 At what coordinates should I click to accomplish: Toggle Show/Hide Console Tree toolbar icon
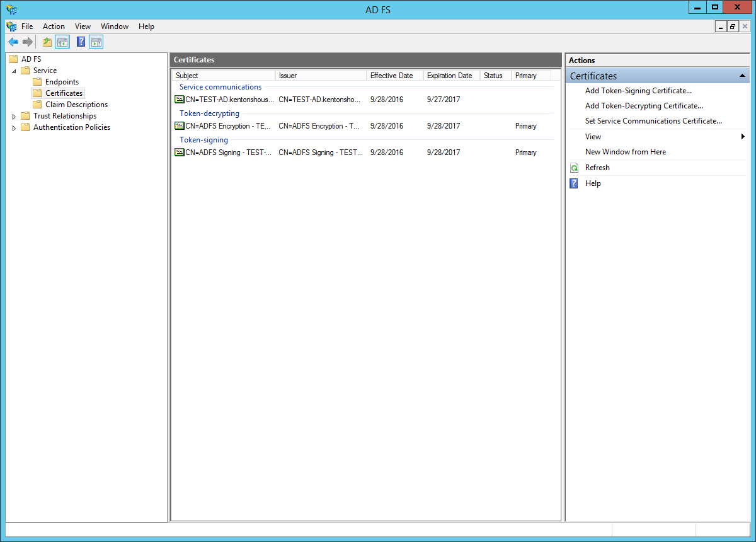coord(62,42)
